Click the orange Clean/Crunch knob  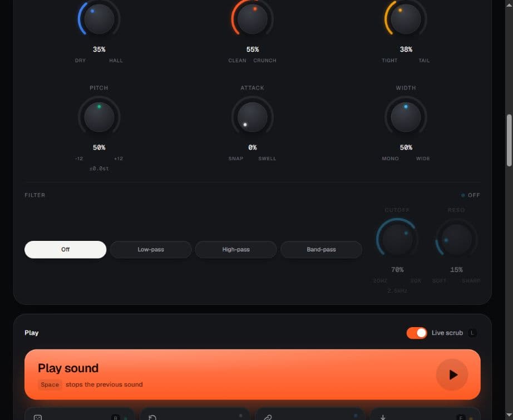[252, 19]
